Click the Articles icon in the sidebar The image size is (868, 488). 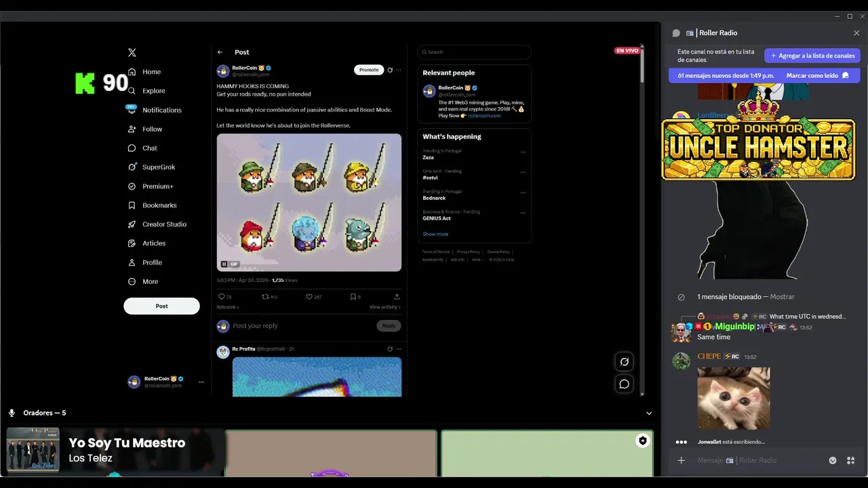coord(132,243)
